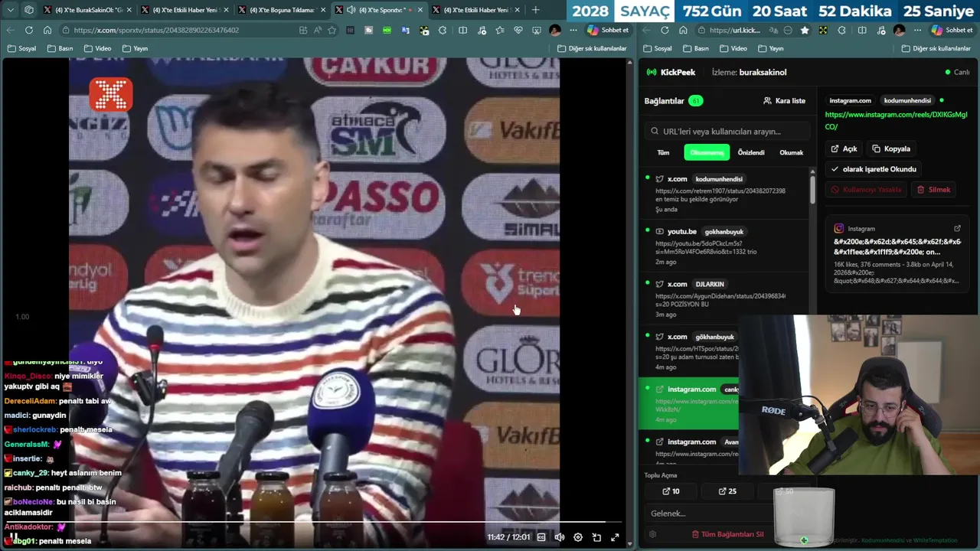Screen dimensions: 980x551
Task: Open split screen icon in left browser toolbar
Action: pyautogui.click(x=462, y=30)
